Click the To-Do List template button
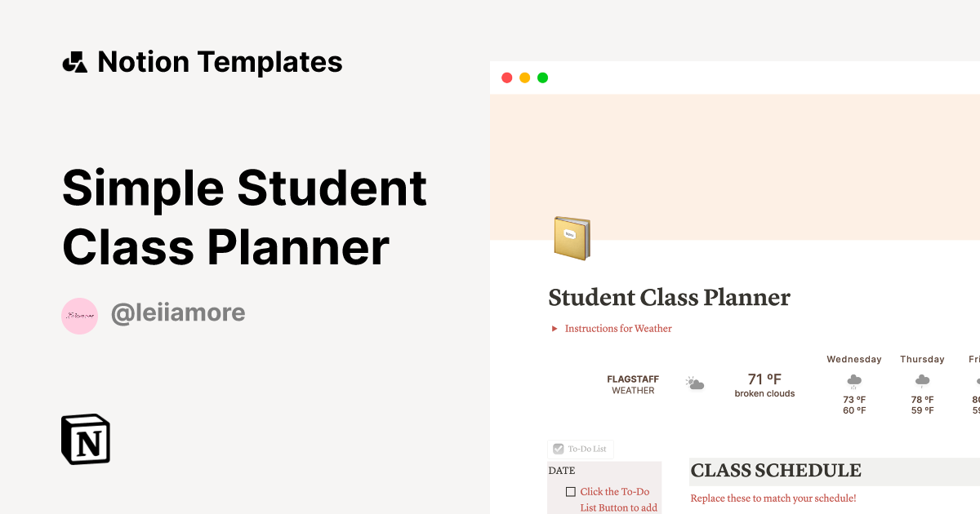The height and width of the screenshot is (514, 980). coord(580,448)
